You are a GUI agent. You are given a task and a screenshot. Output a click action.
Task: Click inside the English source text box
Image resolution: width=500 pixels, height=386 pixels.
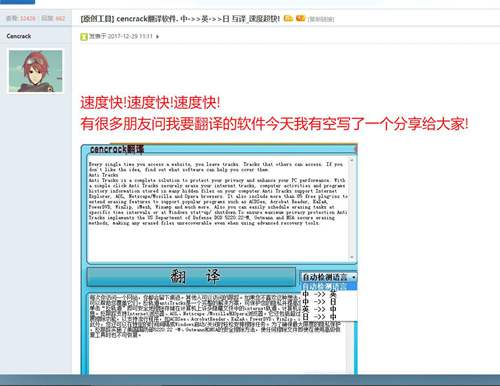pos(218,209)
